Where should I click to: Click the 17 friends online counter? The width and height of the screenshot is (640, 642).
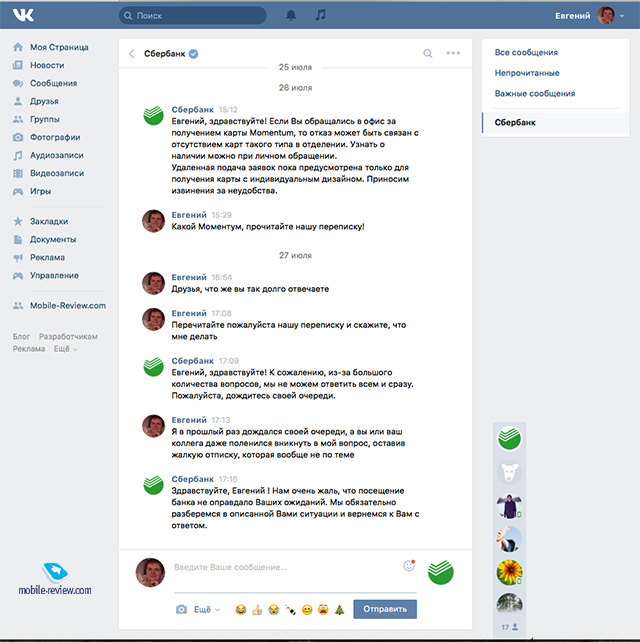(510, 627)
